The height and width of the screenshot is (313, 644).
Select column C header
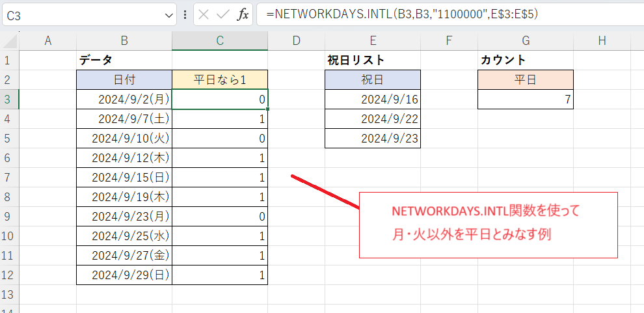click(220, 40)
